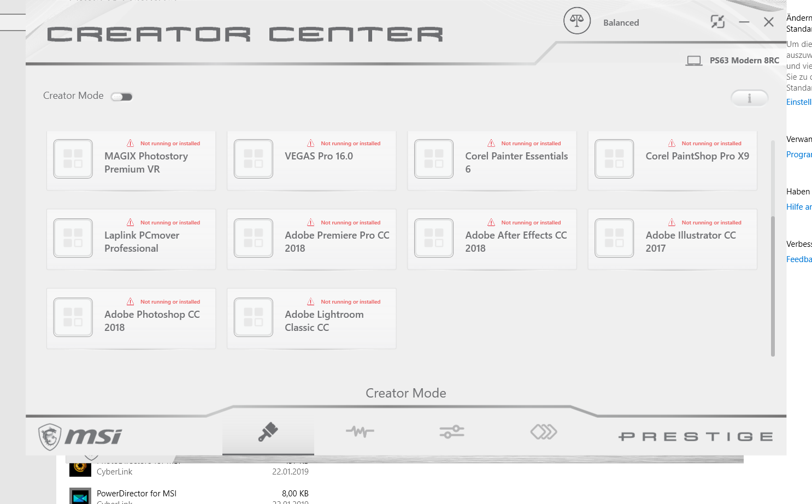Click the warning triangle on the MAGIX Photostory card
This screenshot has width=812, height=504.
pyautogui.click(x=131, y=143)
